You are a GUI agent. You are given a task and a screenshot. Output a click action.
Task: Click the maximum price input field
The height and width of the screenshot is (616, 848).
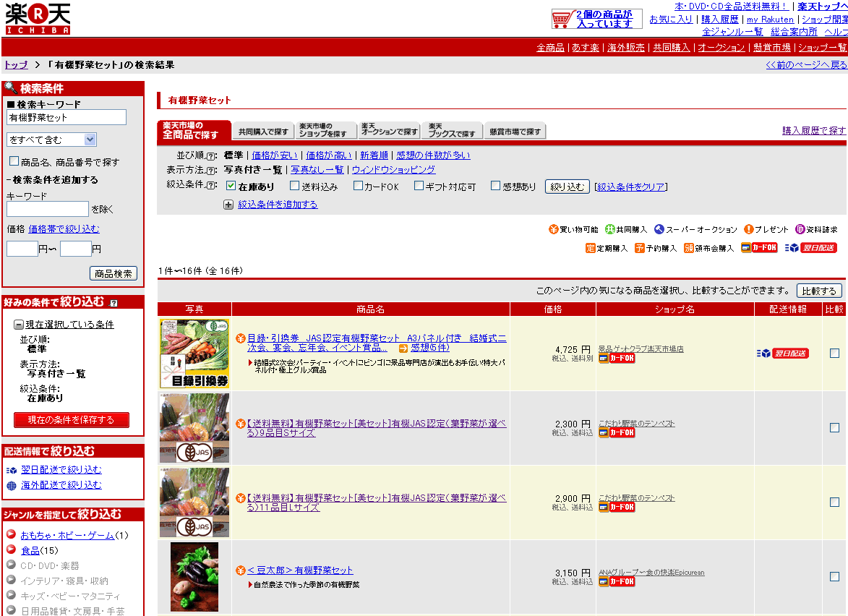(x=76, y=249)
